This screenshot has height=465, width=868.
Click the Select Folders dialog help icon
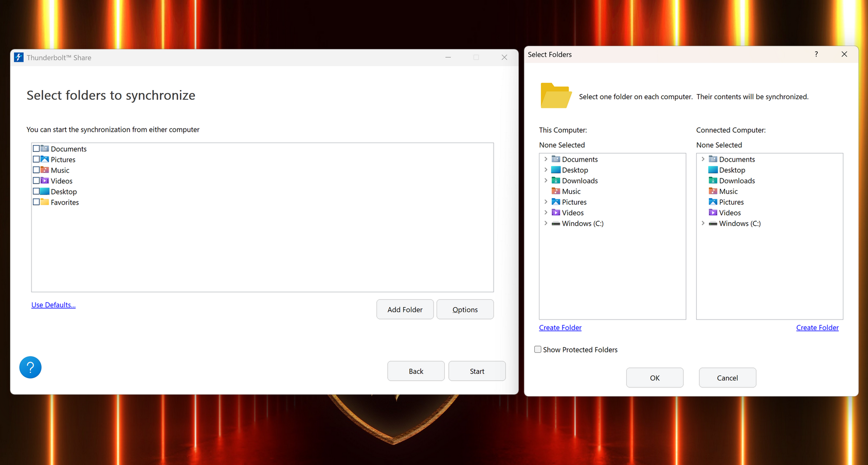(x=816, y=54)
